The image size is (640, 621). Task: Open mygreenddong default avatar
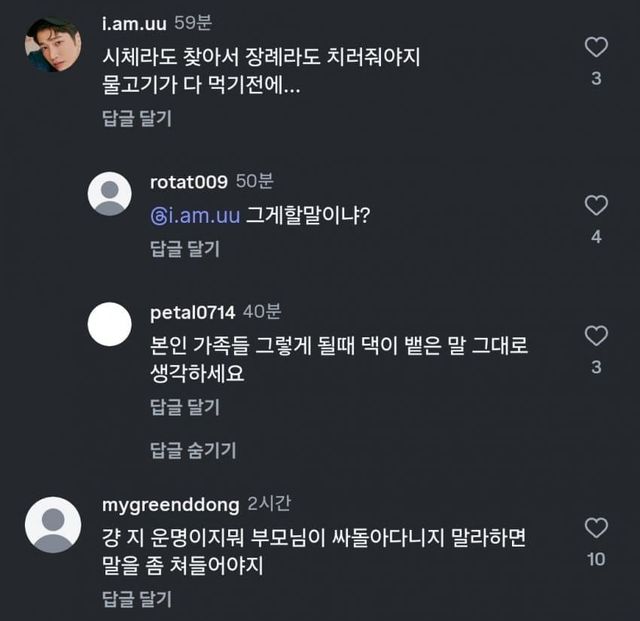coord(53,524)
